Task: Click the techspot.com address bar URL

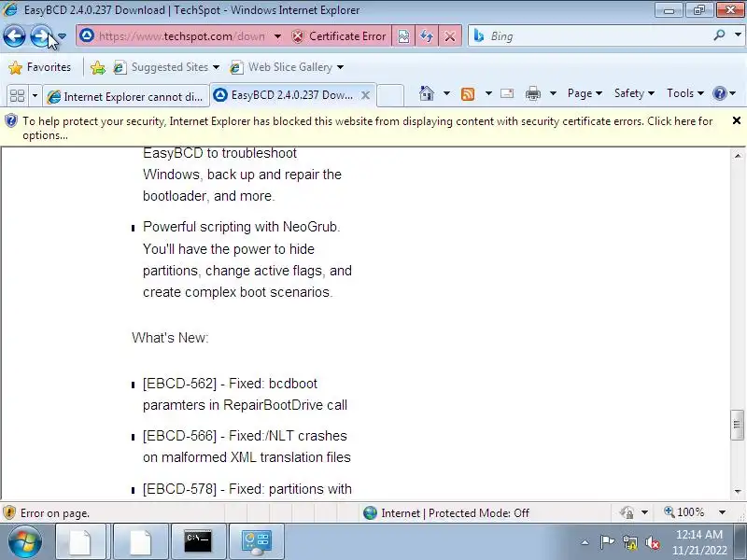Action: click(x=181, y=36)
